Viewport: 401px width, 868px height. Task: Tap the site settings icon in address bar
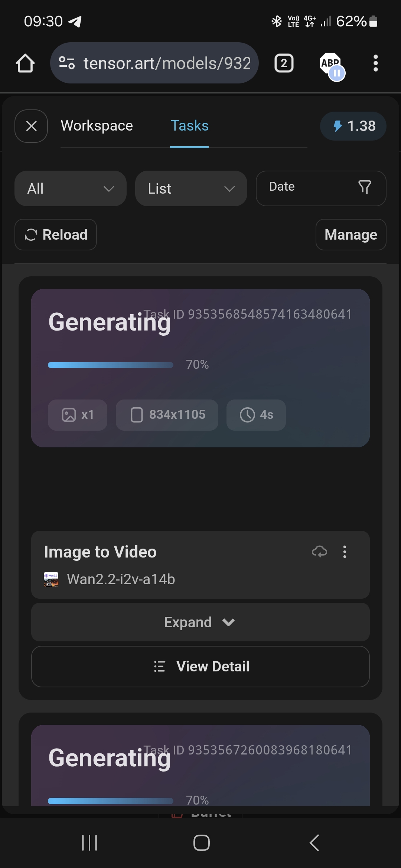tap(67, 63)
